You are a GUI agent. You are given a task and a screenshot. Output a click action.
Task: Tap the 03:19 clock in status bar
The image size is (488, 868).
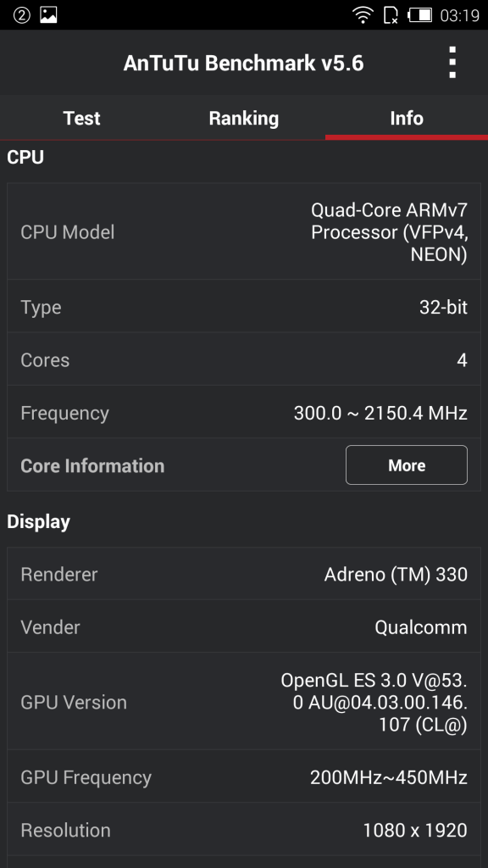click(x=459, y=15)
